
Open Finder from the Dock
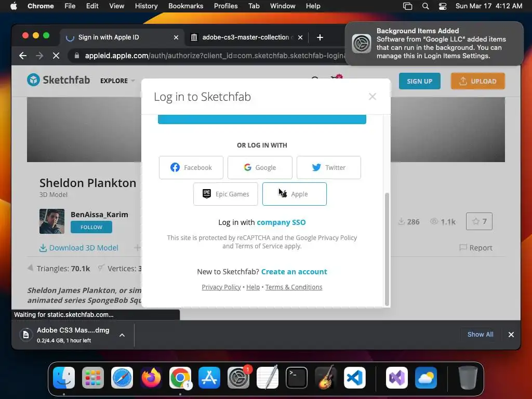tap(64, 378)
